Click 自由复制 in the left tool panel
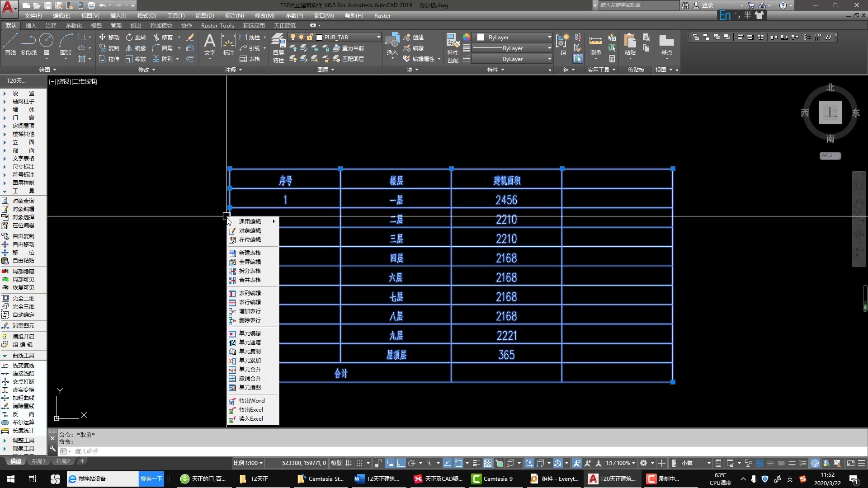Viewport: 868px width, 488px height. point(23,236)
